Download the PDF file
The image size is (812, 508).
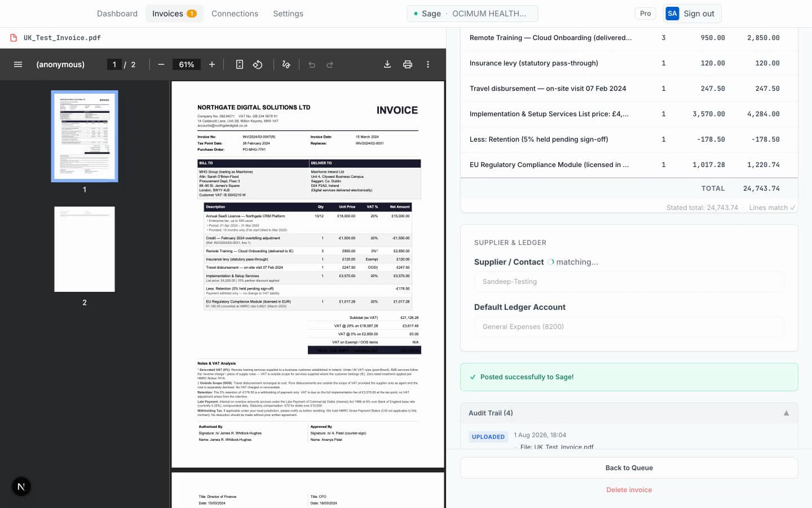387,64
